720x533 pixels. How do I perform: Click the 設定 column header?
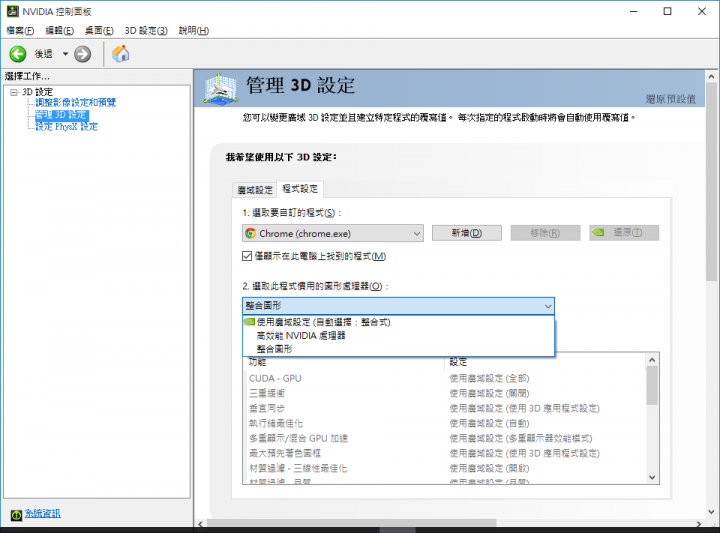(458, 362)
